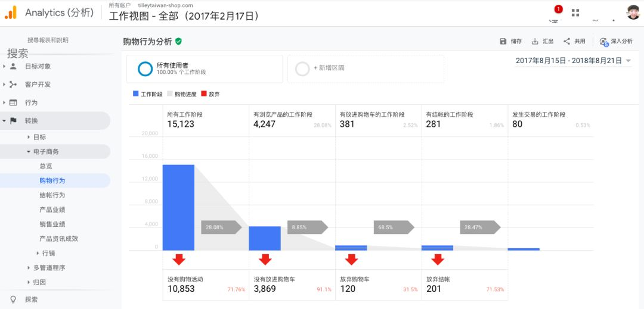Click the red arrow above 放弃购物车
The width and height of the screenshot is (644, 309).
tap(351, 260)
